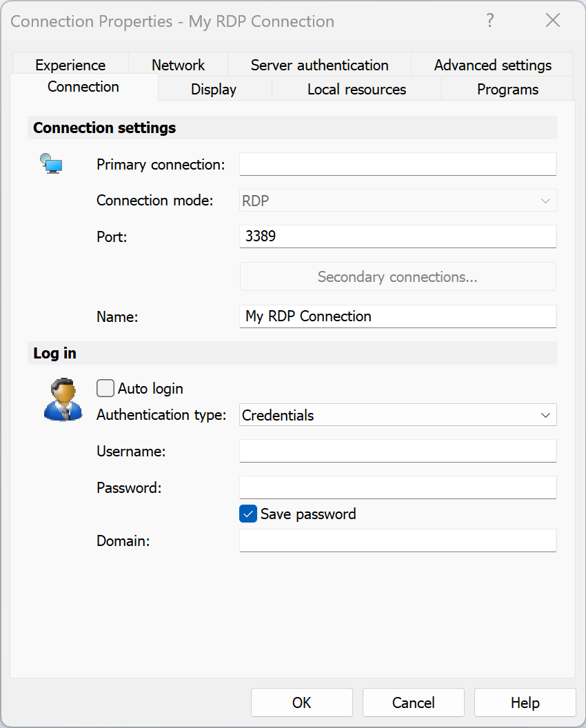Open the Experience tab

pyautogui.click(x=70, y=65)
